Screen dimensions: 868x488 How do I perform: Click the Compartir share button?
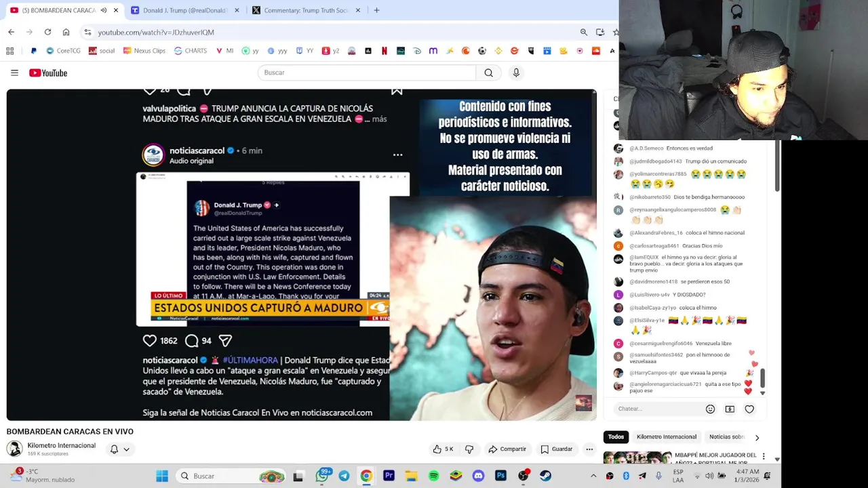(507, 449)
